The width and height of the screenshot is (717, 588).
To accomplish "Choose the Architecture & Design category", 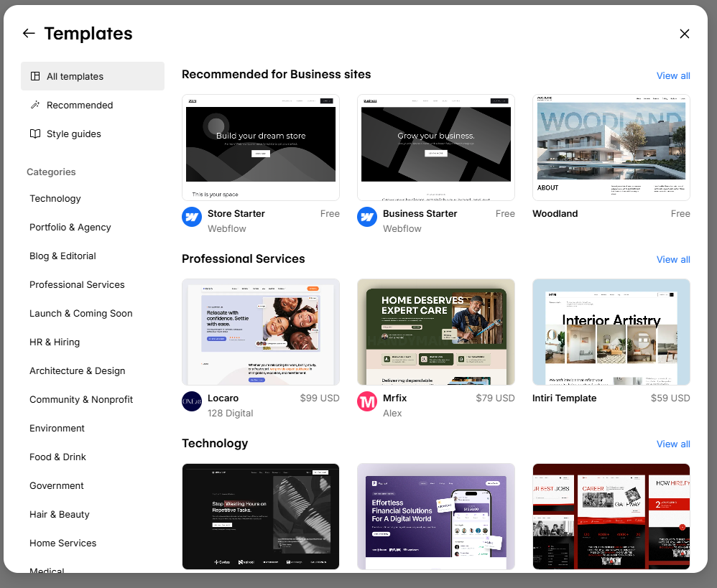I will (78, 370).
